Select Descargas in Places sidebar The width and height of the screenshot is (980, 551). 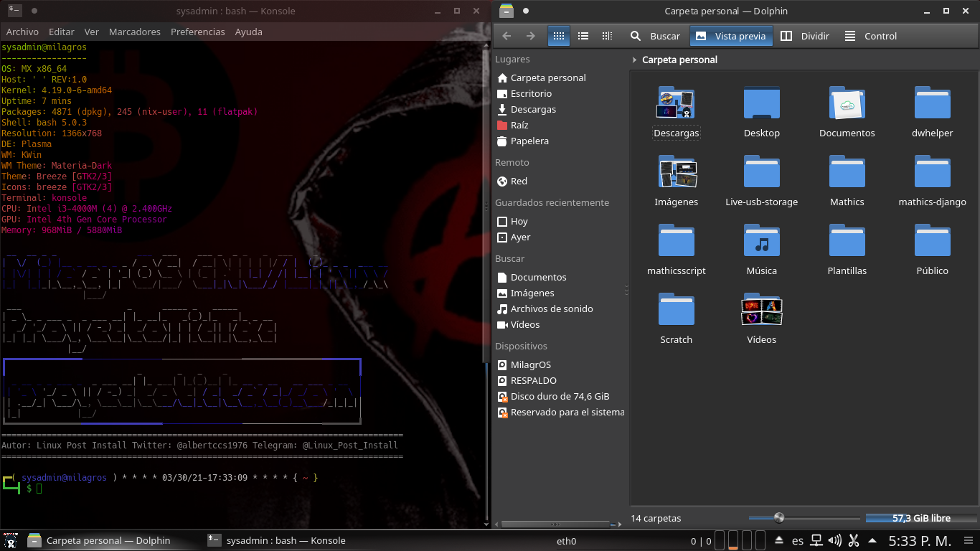(x=533, y=110)
